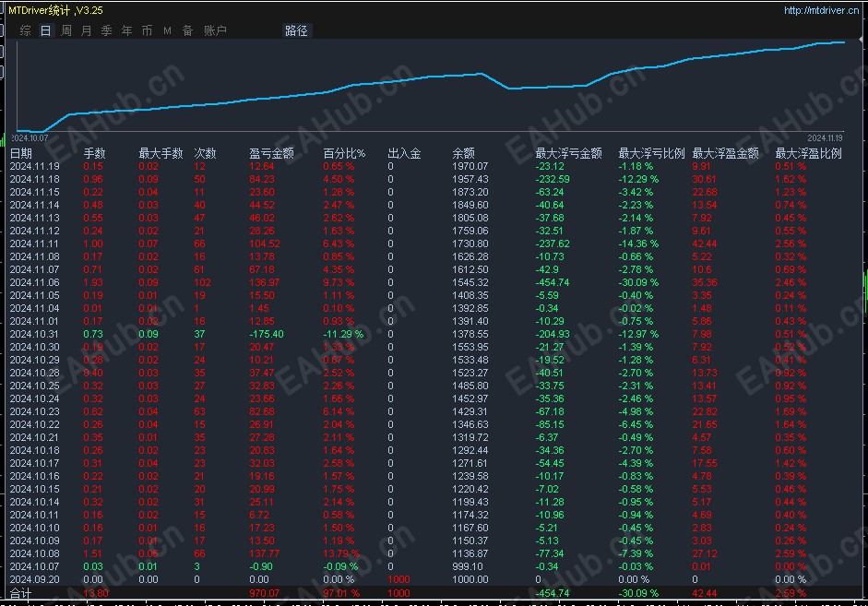Switch to the 综 summary tab
The image size is (868, 606).
tap(26, 31)
